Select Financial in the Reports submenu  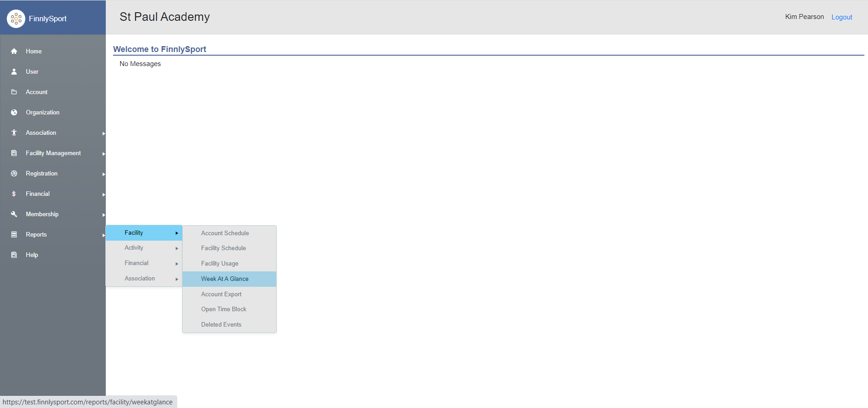144,263
